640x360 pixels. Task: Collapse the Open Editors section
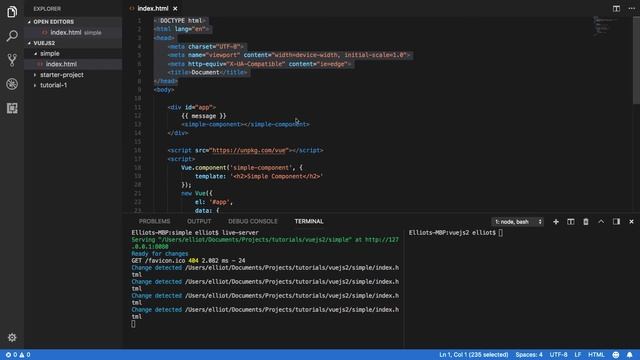tap(73, 22)
